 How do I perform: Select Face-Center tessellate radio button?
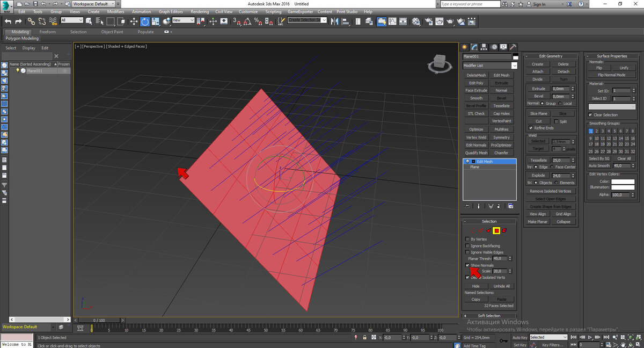pyautogui.click(x=552, y=167)
